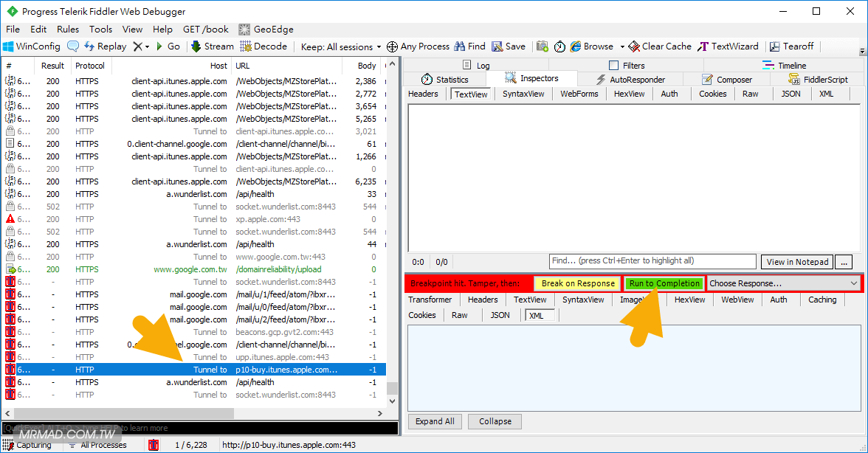Click the Comment speech bubble icon

(x=73, y=46)
